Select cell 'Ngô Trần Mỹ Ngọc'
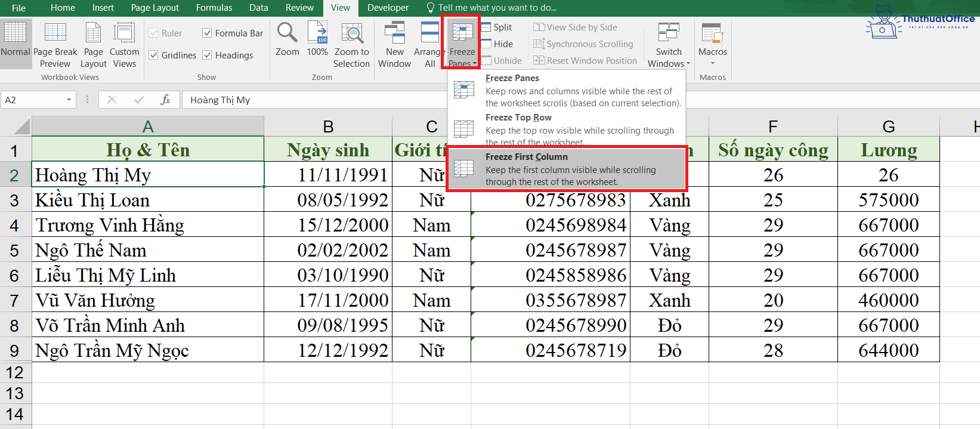The height and width of the screenshot is (429, 980). (x=148, y=350)
